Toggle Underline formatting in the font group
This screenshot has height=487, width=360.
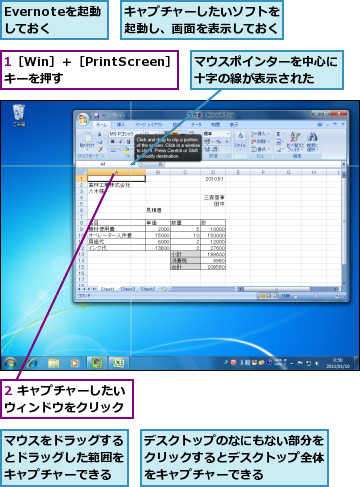(128, 142)
